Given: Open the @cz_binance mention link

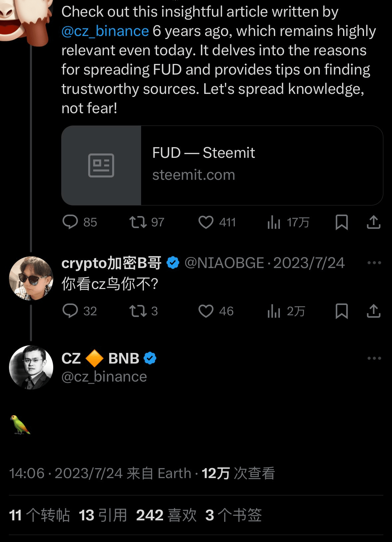Looking at the screenshot, I should click(105, 31).
